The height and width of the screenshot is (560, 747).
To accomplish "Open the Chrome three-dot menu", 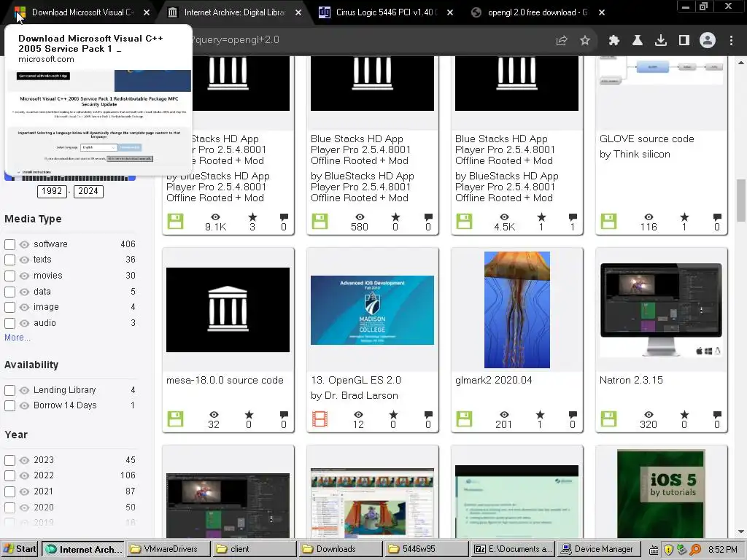I will pyautogui.click(x=731, y=41).
